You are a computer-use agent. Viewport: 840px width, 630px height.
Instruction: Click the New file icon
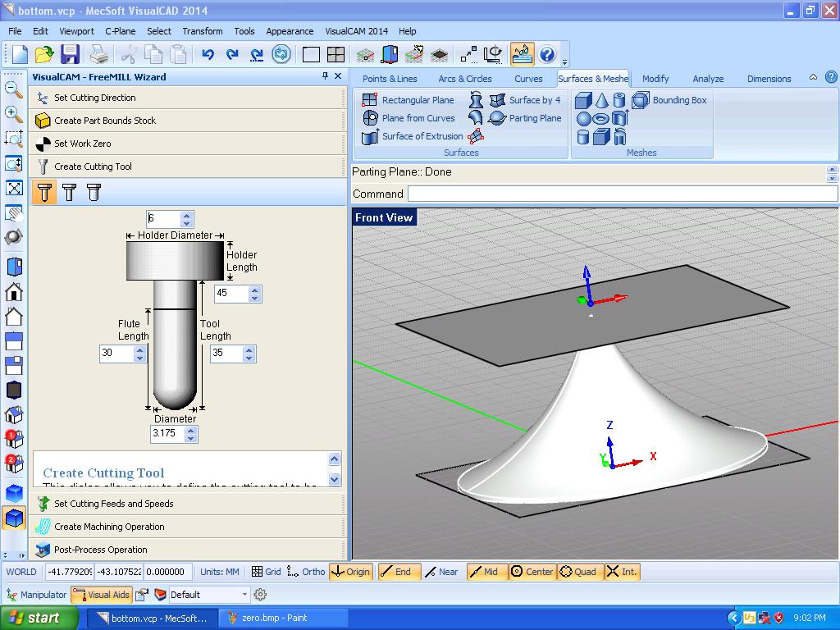[20, 55]
